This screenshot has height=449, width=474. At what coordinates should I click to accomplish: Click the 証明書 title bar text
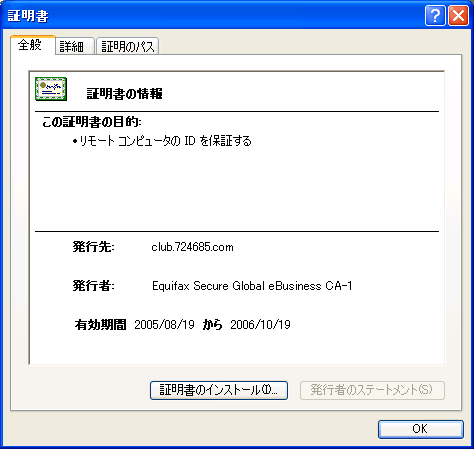[x=28, y=16]
